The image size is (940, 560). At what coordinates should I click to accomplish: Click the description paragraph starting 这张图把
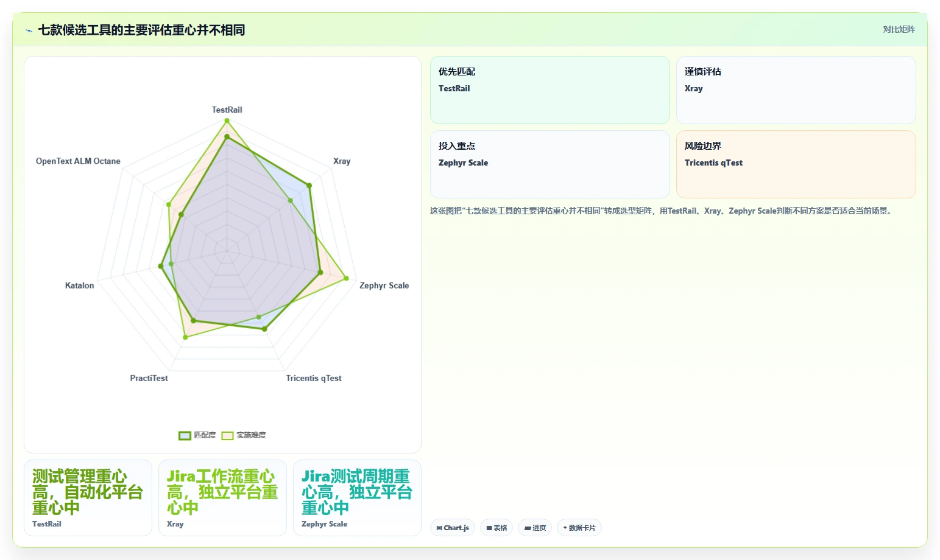662,211
